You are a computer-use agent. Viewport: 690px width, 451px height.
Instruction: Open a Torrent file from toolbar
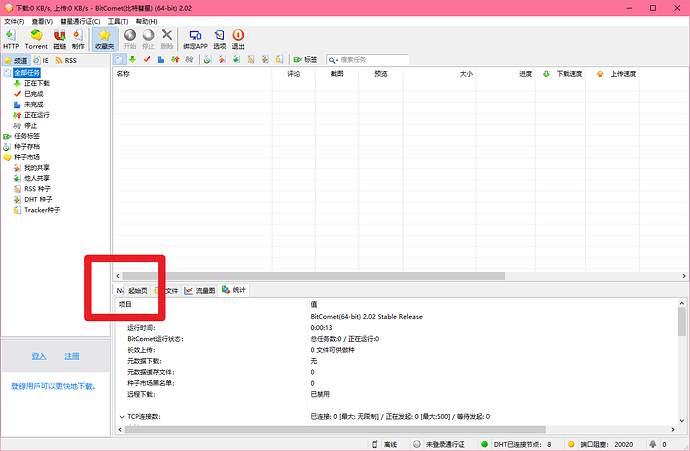[36, 39]
